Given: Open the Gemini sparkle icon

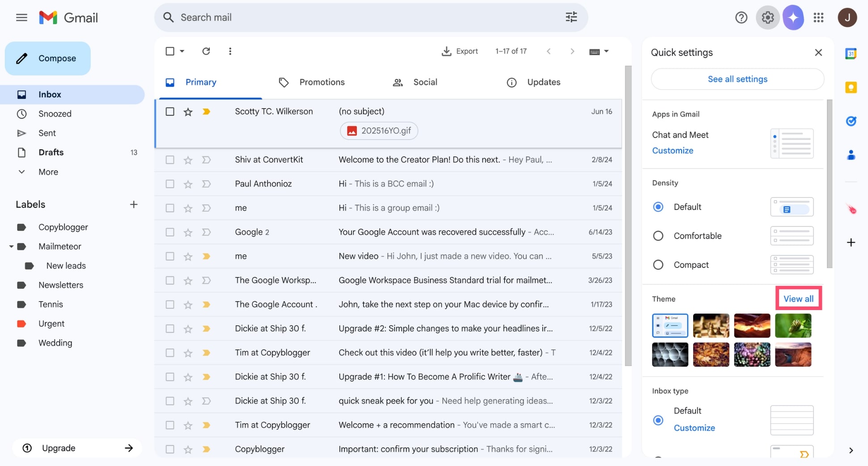Looking at the screenshot, I should tap(793, 17).
